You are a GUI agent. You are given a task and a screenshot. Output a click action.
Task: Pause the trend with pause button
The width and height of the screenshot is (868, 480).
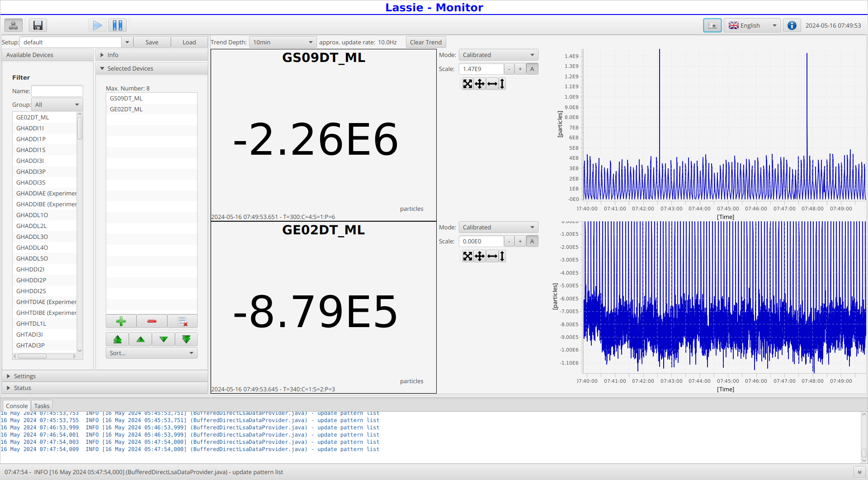click(118, 25)
